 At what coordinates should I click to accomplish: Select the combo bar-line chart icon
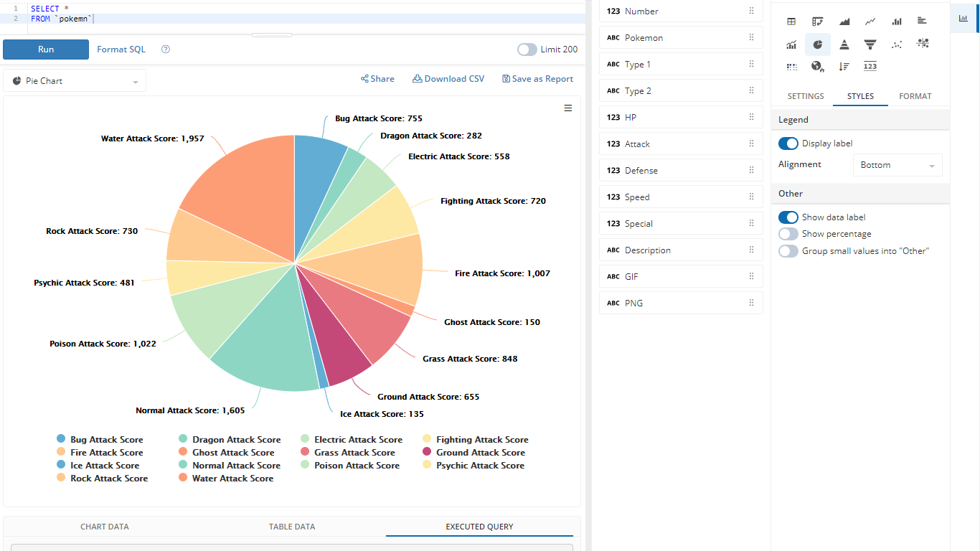791,44
